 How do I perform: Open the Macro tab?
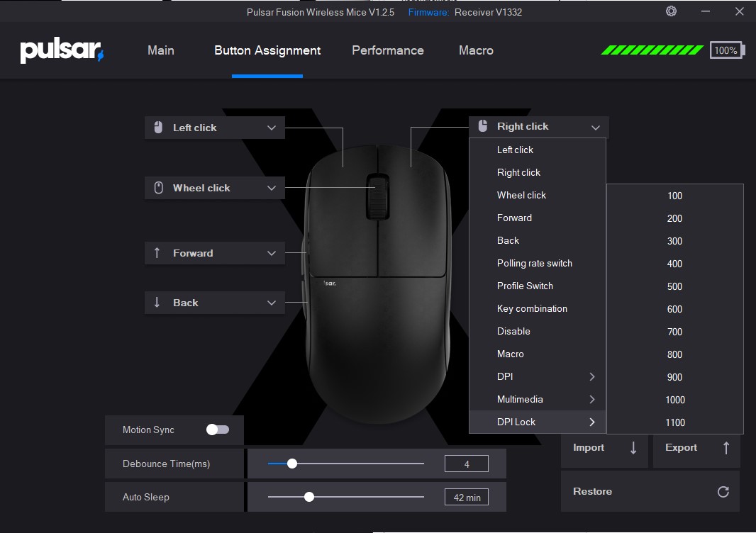pos(476,50)
